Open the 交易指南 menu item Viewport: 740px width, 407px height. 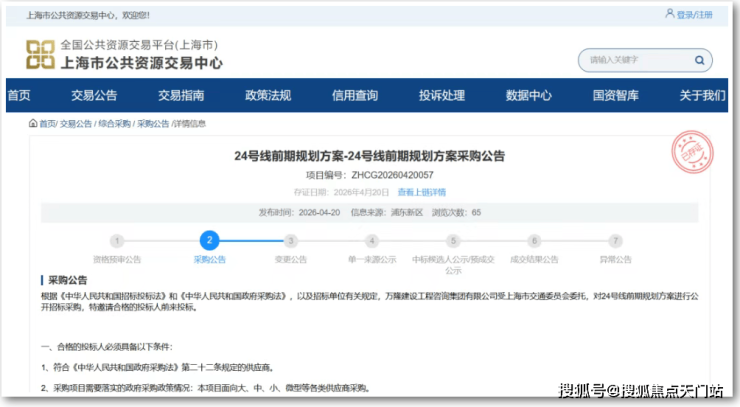pos(181,95)
